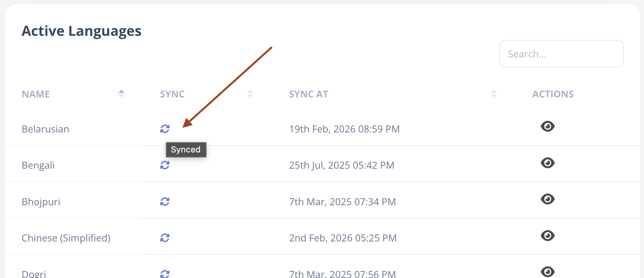Open Chinese (Simplified) eye action
644x278 pixels.
[547, 236]
